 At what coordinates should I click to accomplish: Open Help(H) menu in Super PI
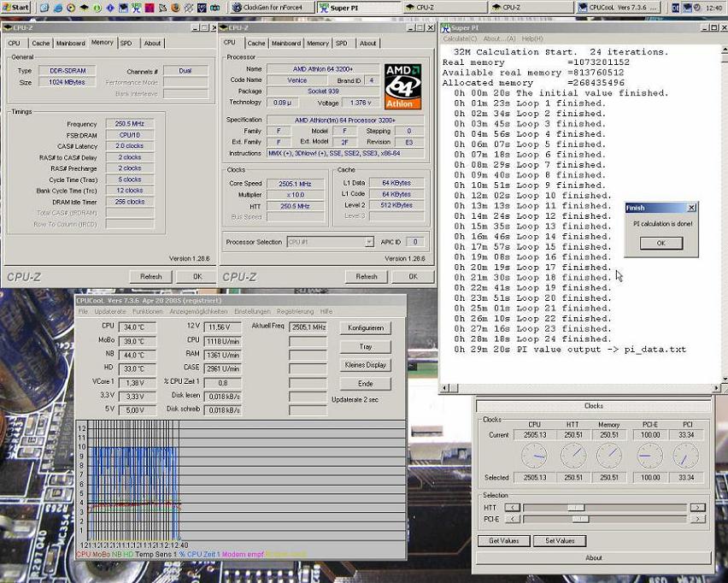tap(532, 38)
